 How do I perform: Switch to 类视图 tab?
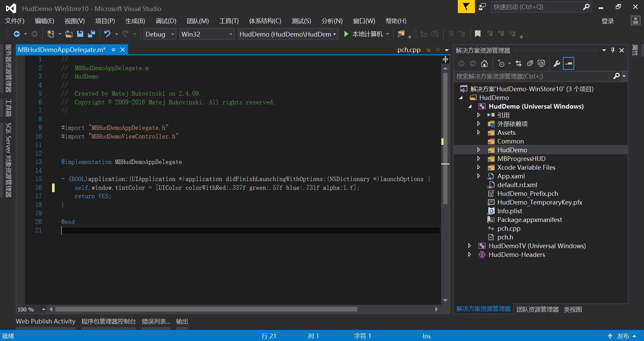[573, 309]
